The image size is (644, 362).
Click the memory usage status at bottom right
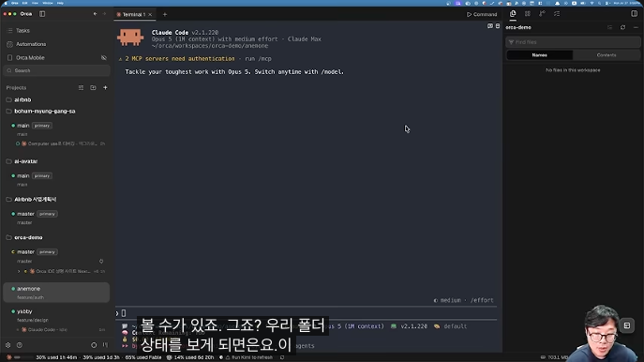point(554,357)
